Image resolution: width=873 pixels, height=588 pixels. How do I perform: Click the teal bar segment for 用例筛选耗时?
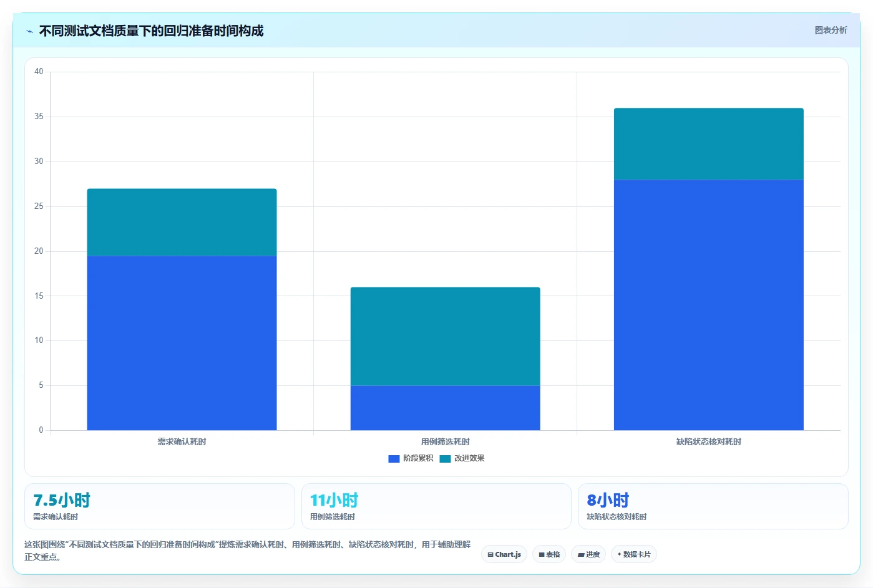(445, 337)
